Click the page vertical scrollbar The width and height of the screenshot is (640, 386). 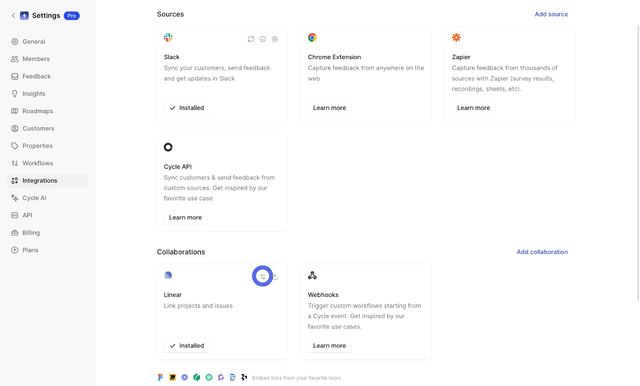tap(638, 163)
